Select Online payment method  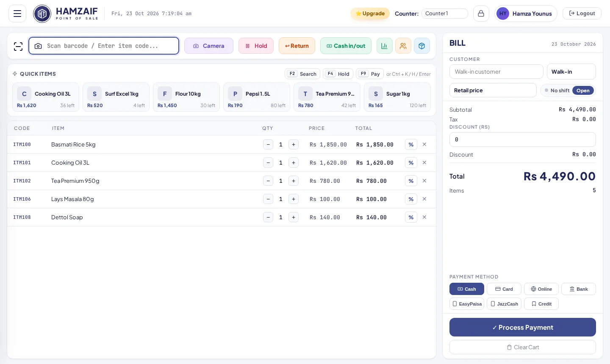(541, 289)
